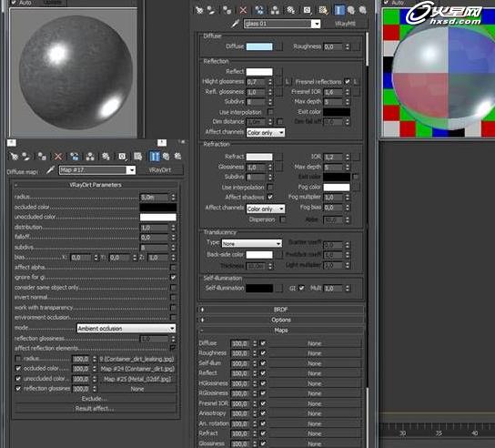
Task: Click the glass sphere material preview
Action: pos(439,73)
